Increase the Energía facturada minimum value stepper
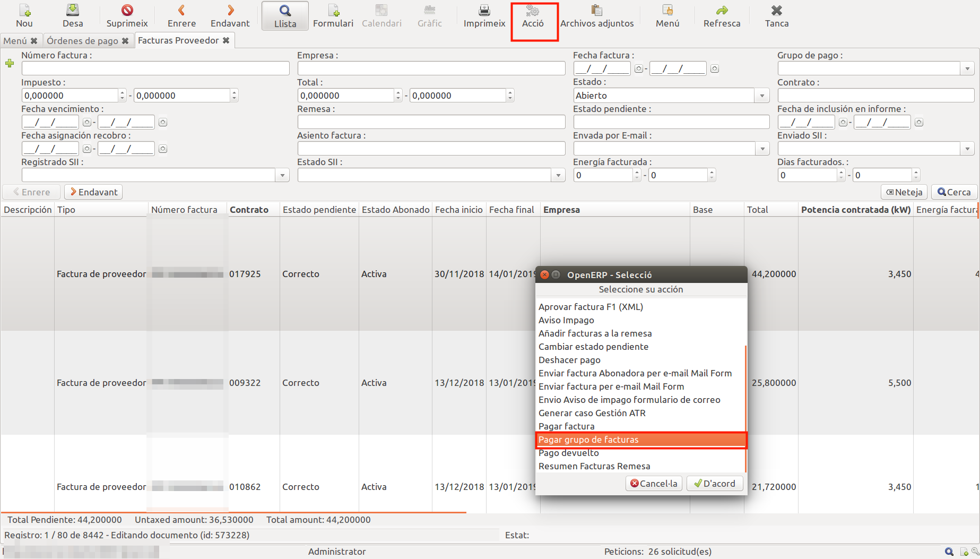Screen dimensions: 980x559 click(x=637, y=172)
